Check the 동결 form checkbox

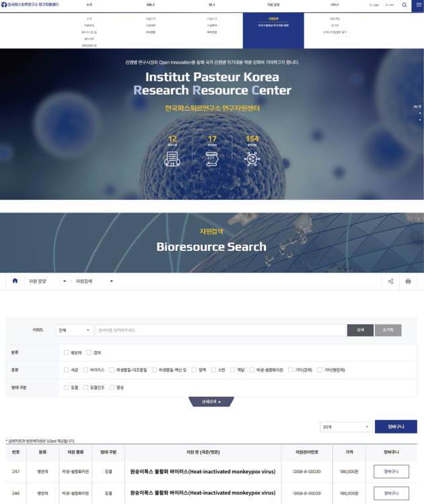pyautogui.click(x=66, y=388)
